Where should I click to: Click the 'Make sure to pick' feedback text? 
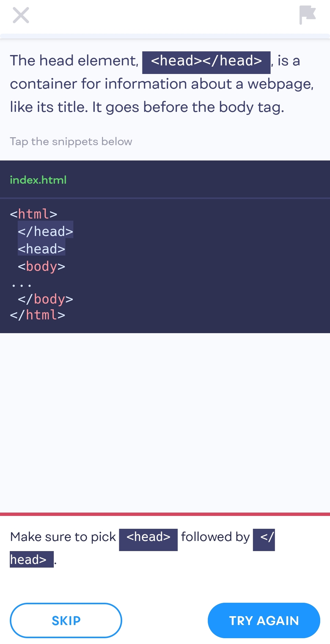pyautogui.click(x=63, y=537)
